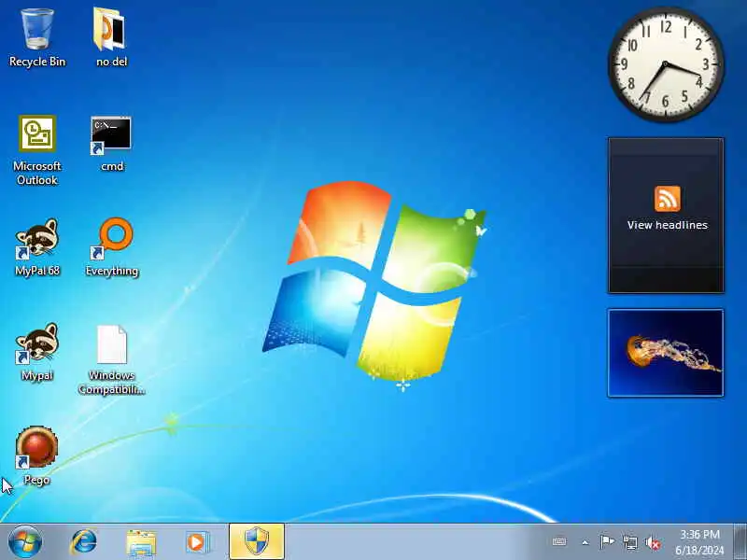
Task: Launch Windows Media Player from the taskbar
Action: point(197,542)
